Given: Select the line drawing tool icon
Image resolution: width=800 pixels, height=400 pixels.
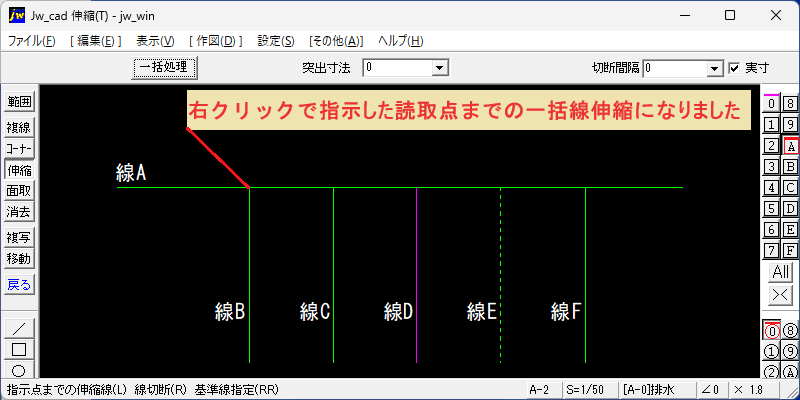Looking at the screenshot, I should point(19,328).
